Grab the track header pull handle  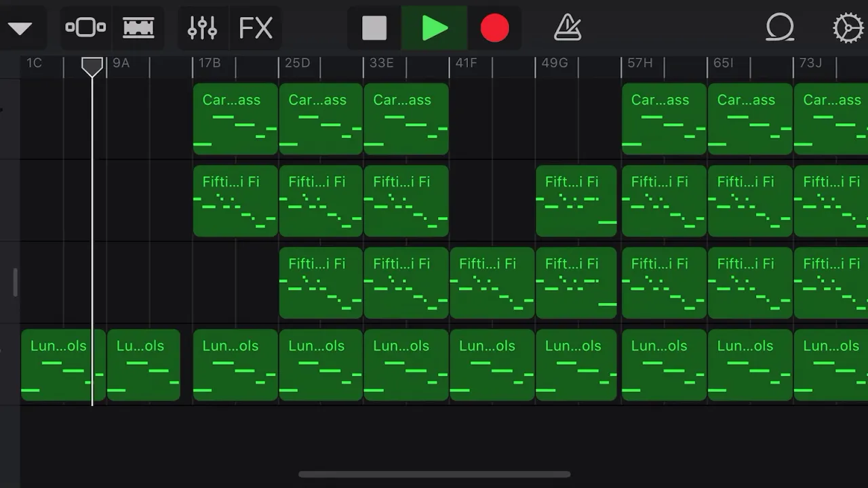point(15,283)
